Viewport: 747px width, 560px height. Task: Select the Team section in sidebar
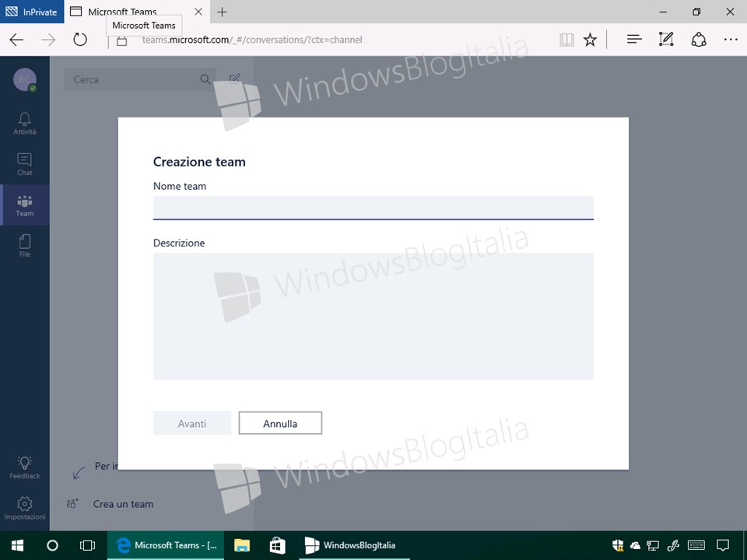[25, 205]
